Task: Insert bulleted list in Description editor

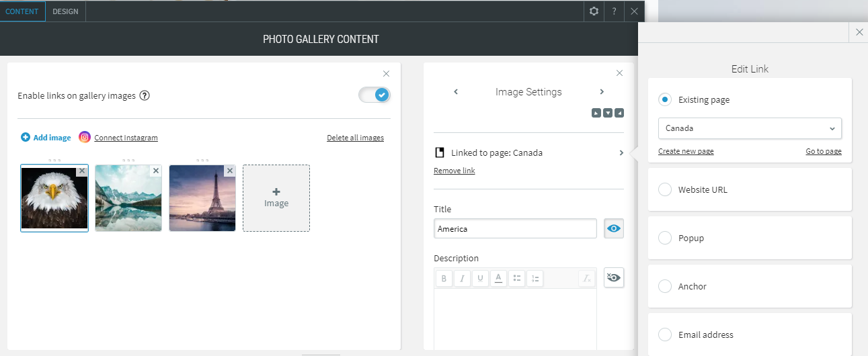Action: click(x=516, y=278)
